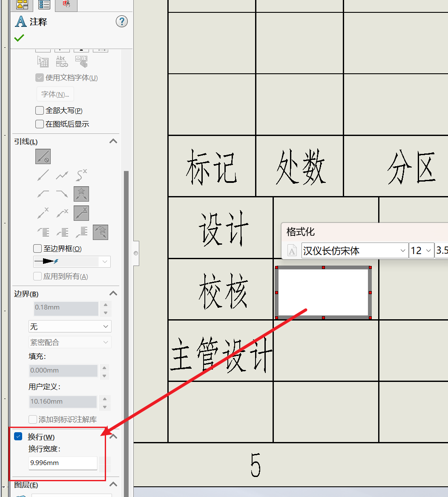Confirm the note with the green checkmark
The width and height of the screenshot is (448, 497).
19,38
